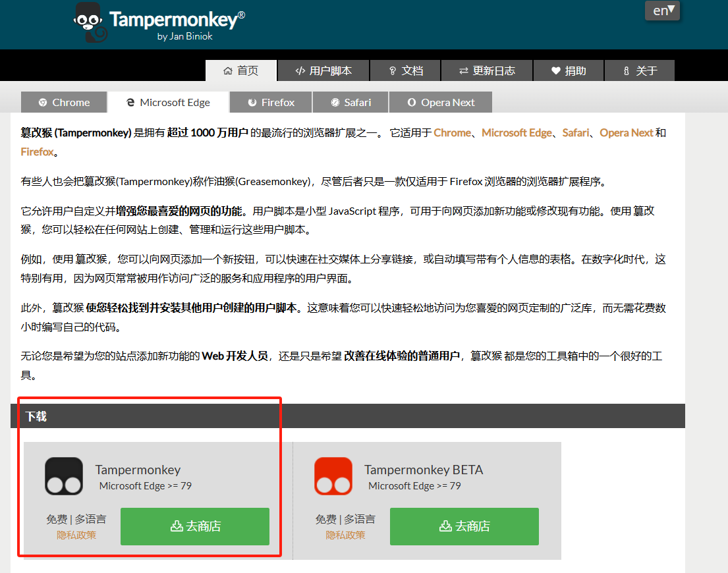Image resolution: width=728 pixels, height=573 pixels.
Task: Open the 关于 about tab
Action: click(640, 70)
